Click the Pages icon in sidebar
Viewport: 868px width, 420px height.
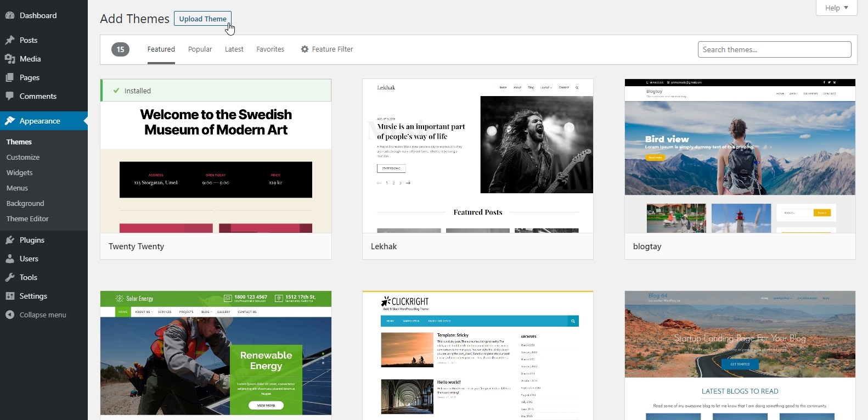pyautogui.click(x=10, y=77)
